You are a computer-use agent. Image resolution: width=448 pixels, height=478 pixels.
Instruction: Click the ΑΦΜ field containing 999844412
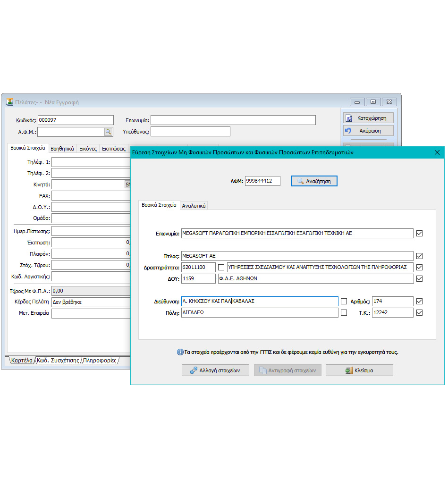pyautogui.click(x=262, y=181)
